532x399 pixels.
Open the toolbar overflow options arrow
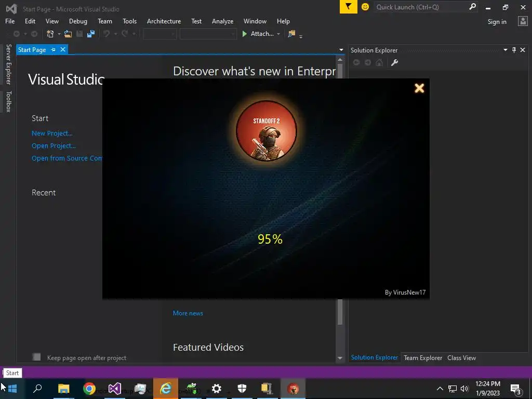pos(301,36)
